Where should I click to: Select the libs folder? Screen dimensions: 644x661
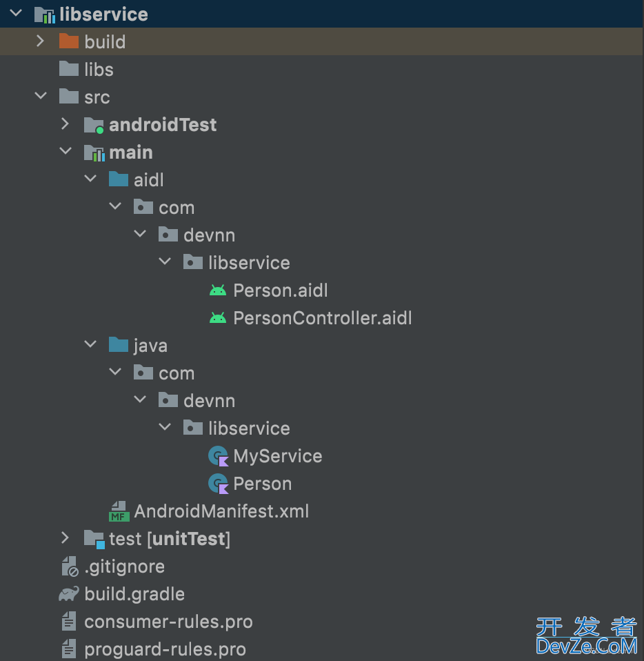99,70
